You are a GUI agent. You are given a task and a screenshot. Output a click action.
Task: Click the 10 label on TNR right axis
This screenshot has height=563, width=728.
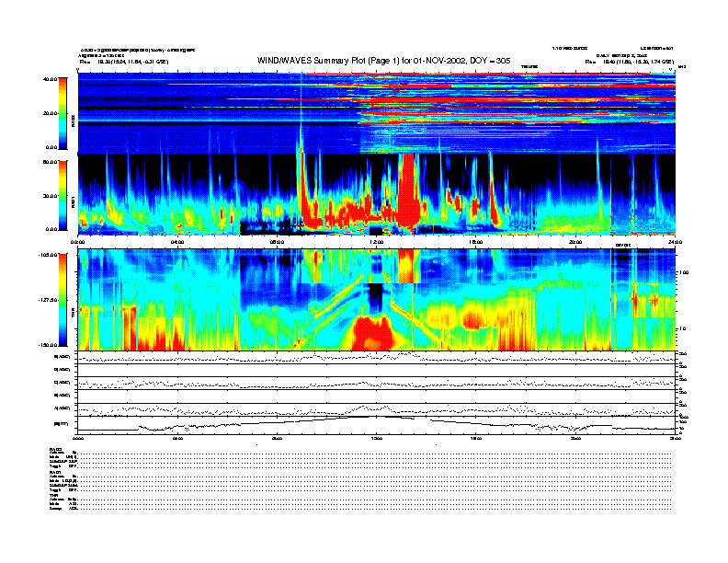(x=684, y=329)
